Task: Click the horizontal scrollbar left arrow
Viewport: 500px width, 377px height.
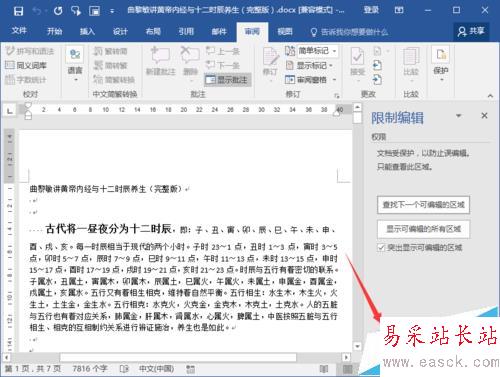Action: (7, 357)
